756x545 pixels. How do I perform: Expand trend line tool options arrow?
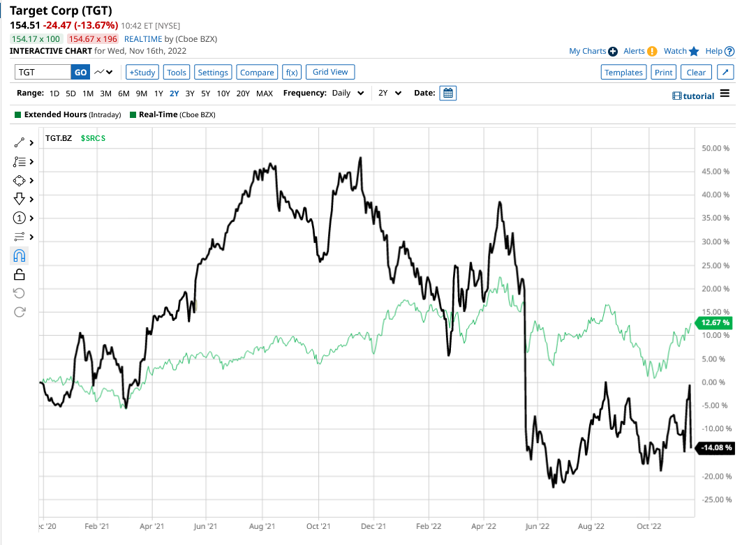[x=32, y=142]
